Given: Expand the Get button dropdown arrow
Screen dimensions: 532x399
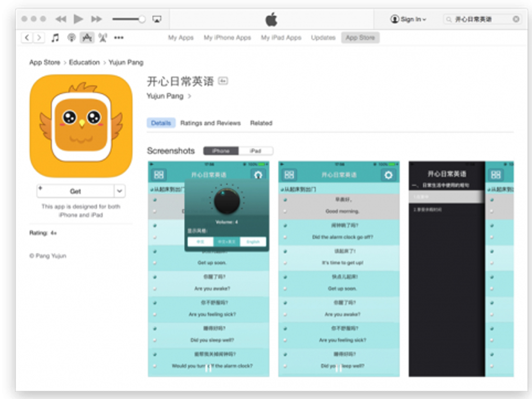Looking at the screenshot, I should point(119,191).
